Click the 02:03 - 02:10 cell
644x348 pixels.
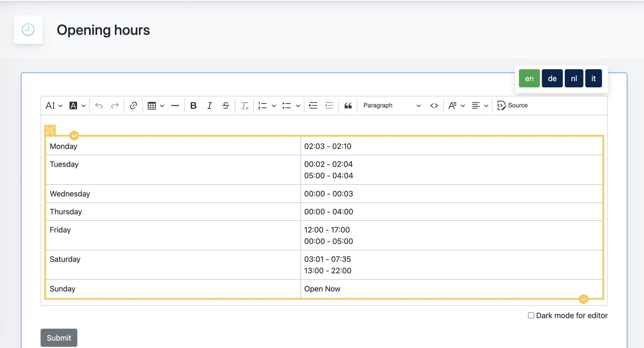coord(452,146)
